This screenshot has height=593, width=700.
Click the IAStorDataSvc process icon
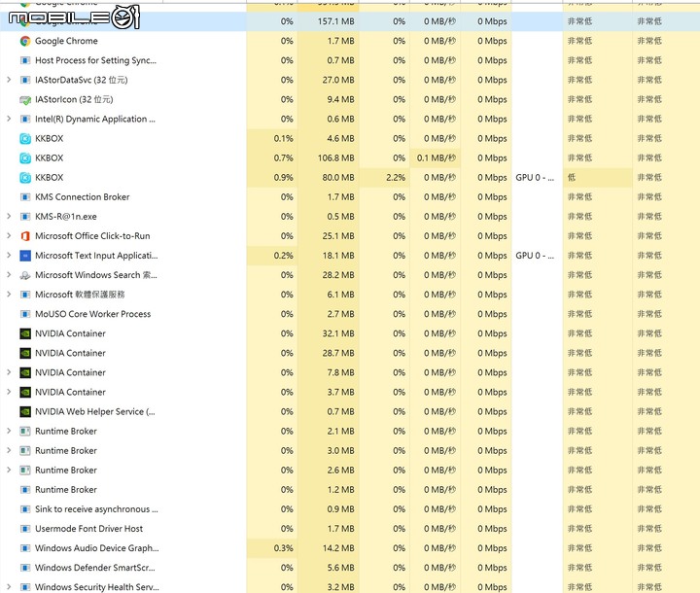point(25,80)
